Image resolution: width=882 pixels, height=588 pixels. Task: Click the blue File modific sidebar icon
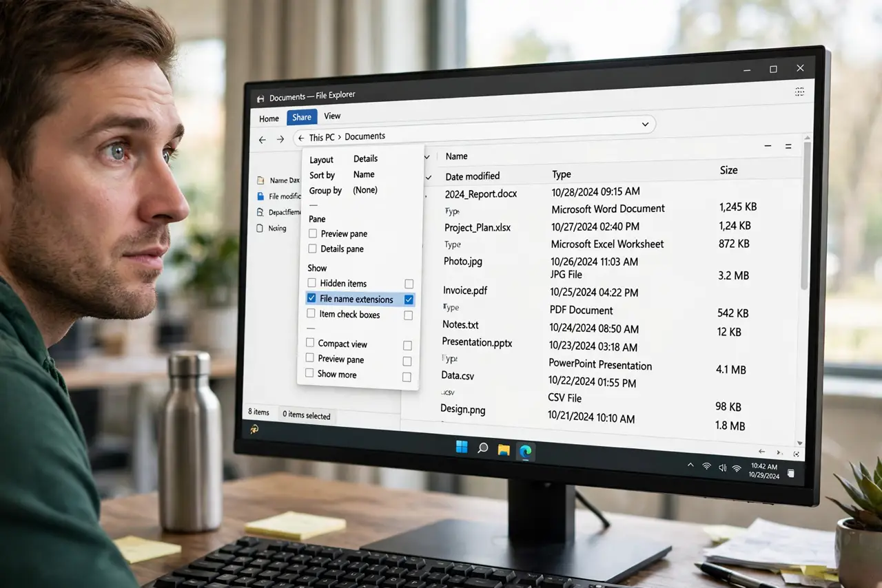pos(260,196)
